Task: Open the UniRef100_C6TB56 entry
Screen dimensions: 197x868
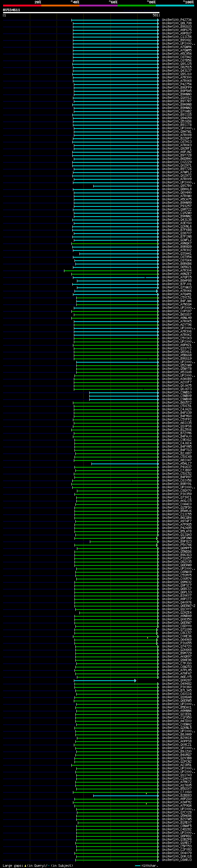Action: point(176,61)
